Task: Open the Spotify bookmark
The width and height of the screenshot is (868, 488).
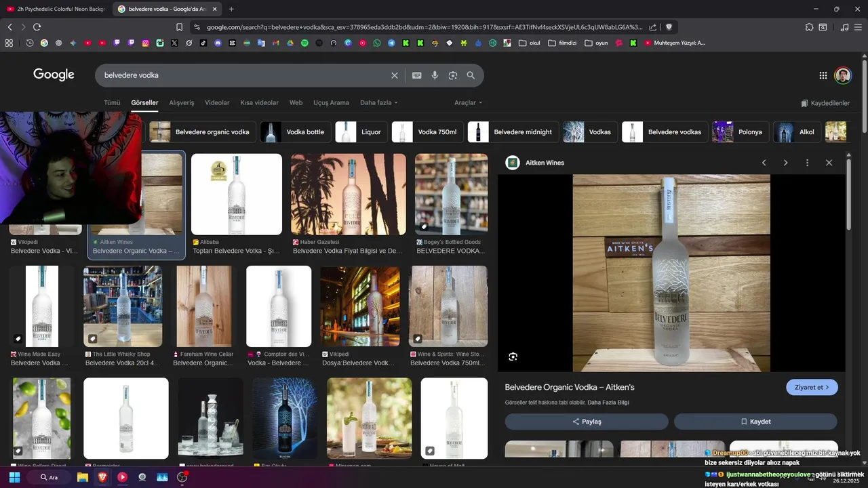Action: (304, 43)
